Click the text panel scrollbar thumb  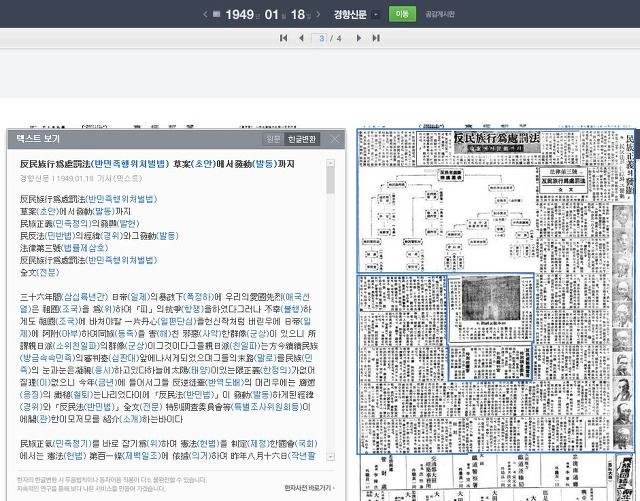pyautogui.click(x=331, y=180)
